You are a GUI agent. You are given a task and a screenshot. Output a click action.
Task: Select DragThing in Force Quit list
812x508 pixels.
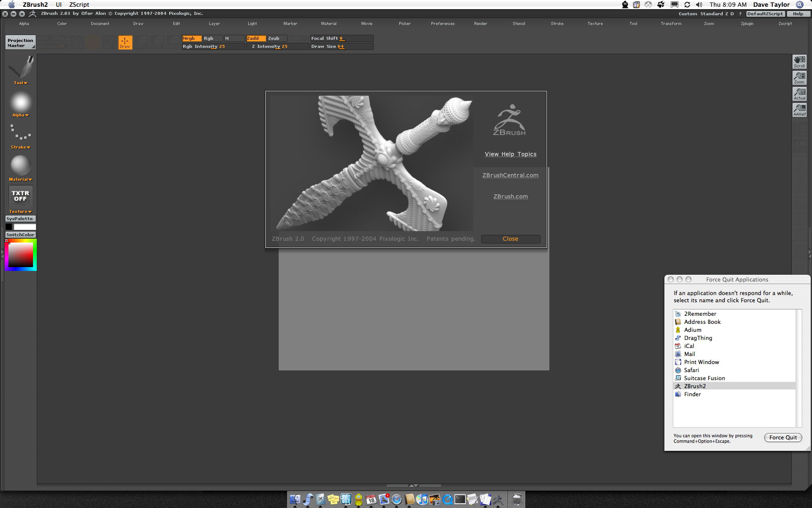[734, 338]
